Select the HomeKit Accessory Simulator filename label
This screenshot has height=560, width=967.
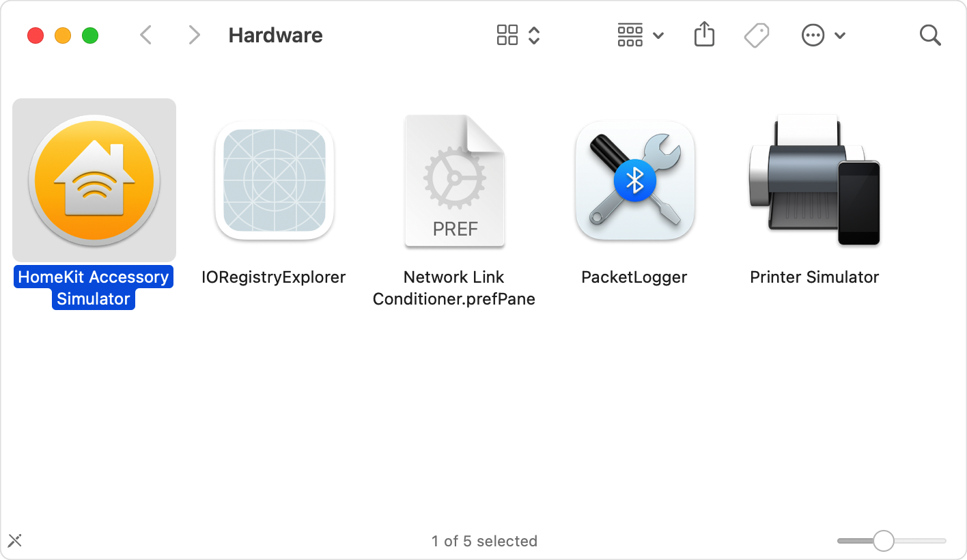[x=93, y=287]
